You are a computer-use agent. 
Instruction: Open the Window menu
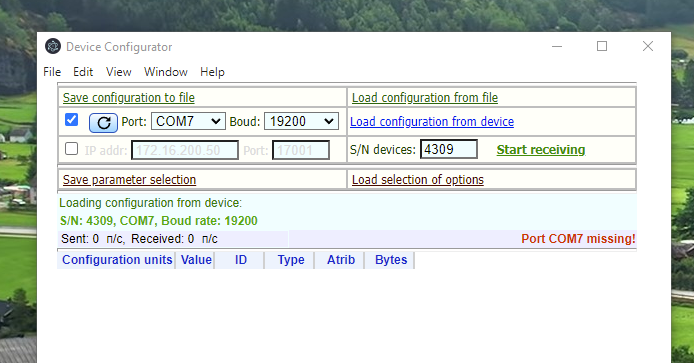click(x=166, y=72)
